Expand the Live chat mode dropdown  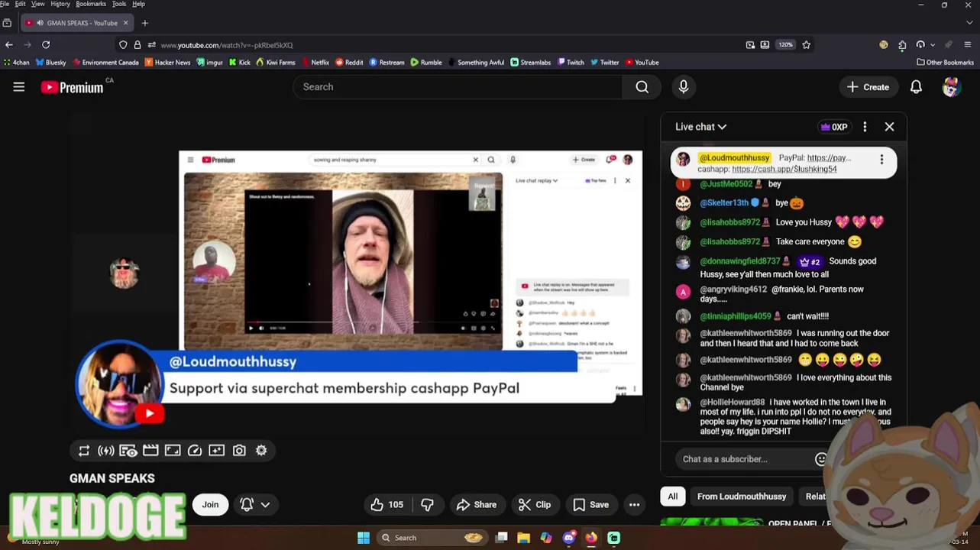tap(700, 127)
